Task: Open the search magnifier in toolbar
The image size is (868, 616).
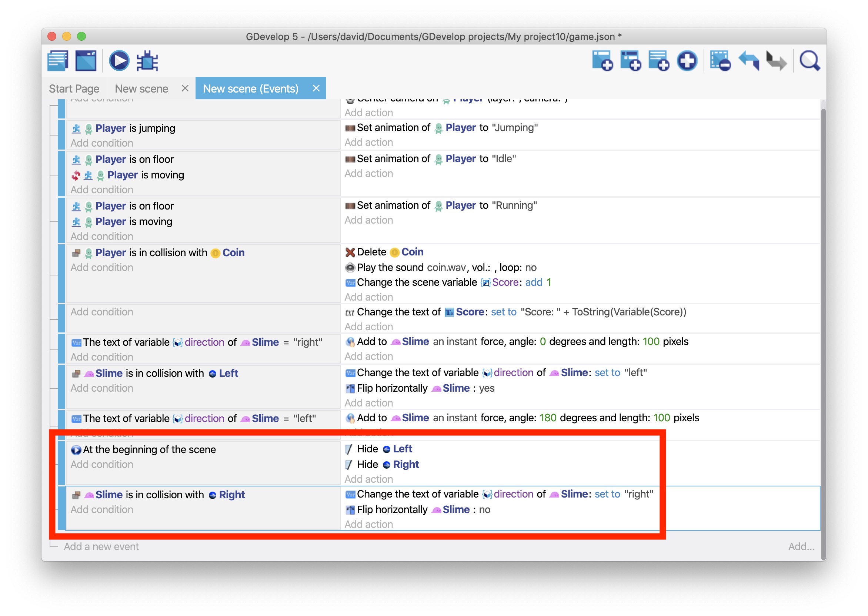Action: [x=809, y=61]
